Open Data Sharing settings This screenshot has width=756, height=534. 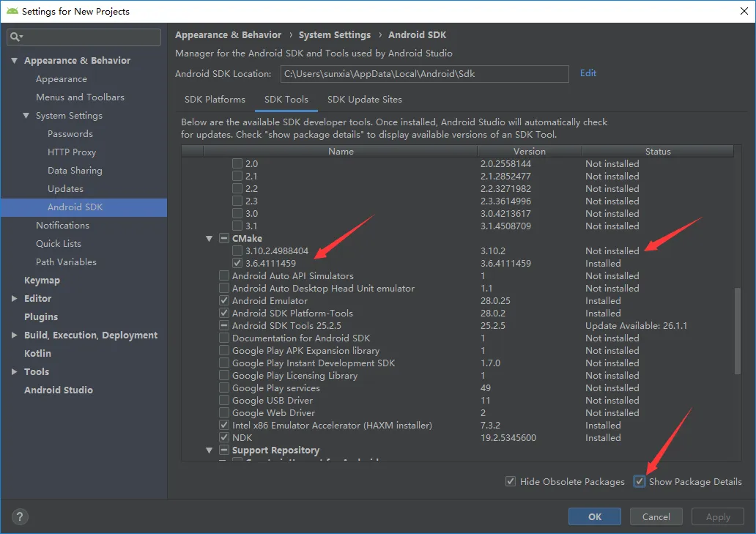75,171
